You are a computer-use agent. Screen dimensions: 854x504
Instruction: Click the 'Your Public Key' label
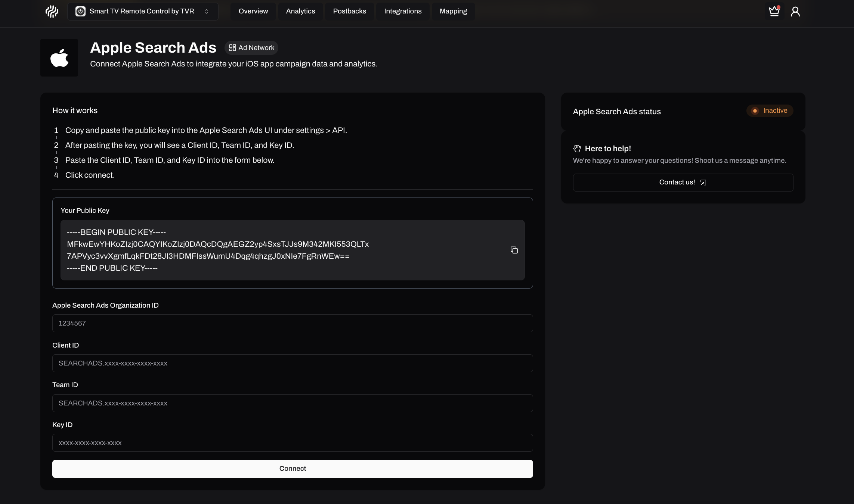coord(85,211)
